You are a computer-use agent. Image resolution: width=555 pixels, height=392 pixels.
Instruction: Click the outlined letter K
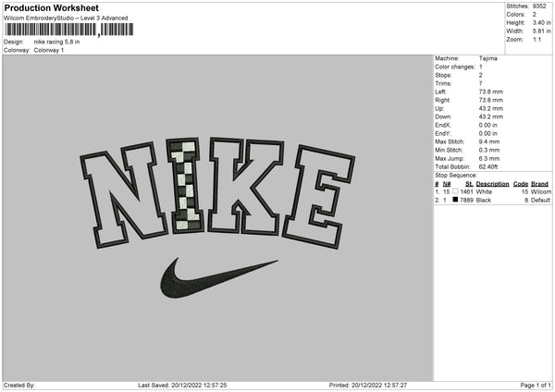coord(246,186)
